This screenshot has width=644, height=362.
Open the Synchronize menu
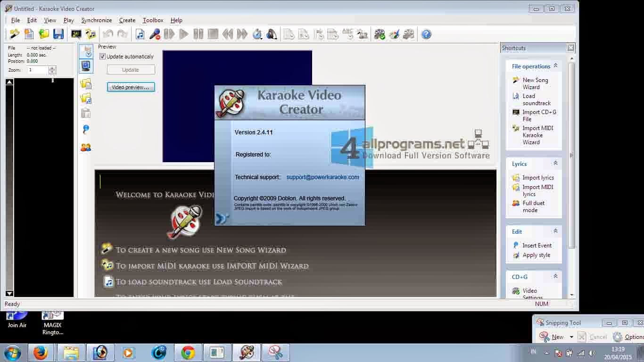97,20
